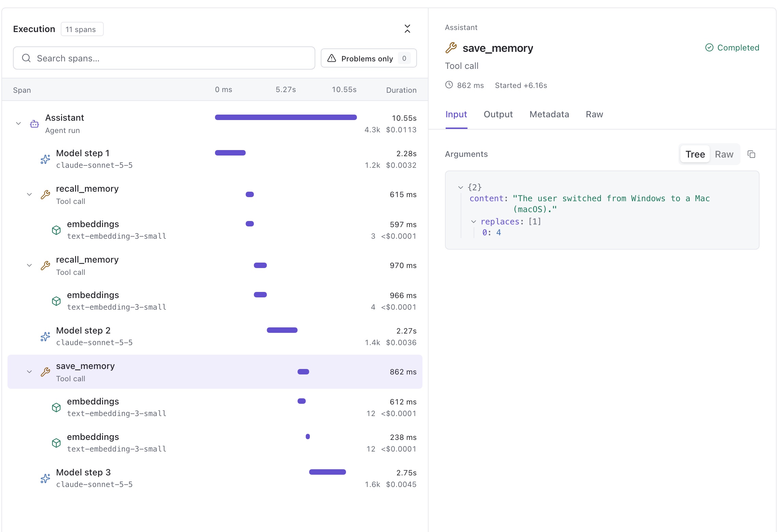This screenshot has width=778, height=532.
Task: Click the Duration column header
Action: pos(401,90)
